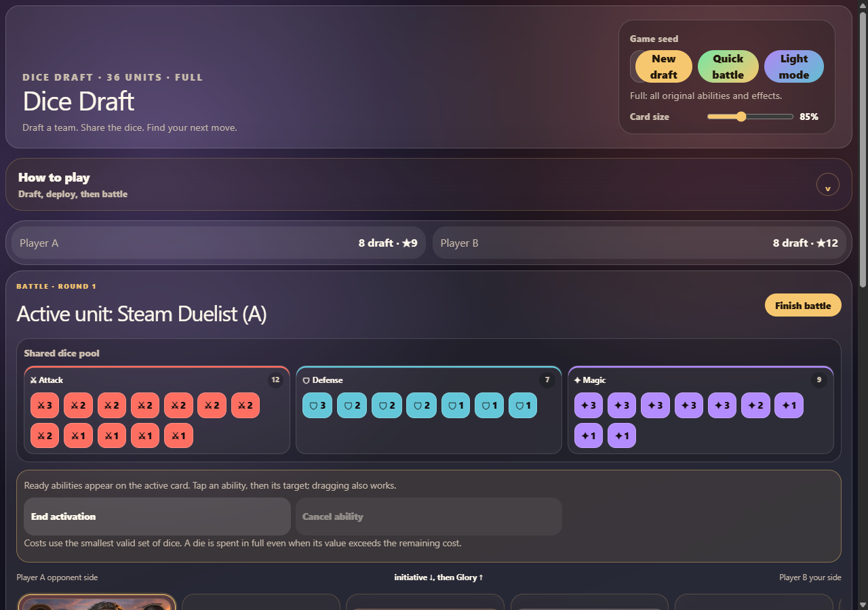Screen dimensions: 868x610
Task: Click the 85% card size value
Action: [x=809, y=117]
